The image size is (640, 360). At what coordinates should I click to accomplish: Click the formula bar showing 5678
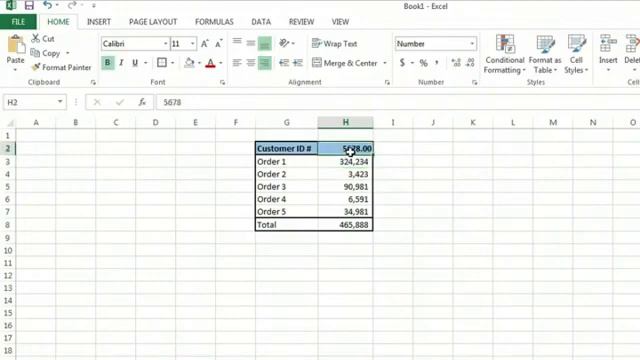pyautogui.click(x=398, y=102)
